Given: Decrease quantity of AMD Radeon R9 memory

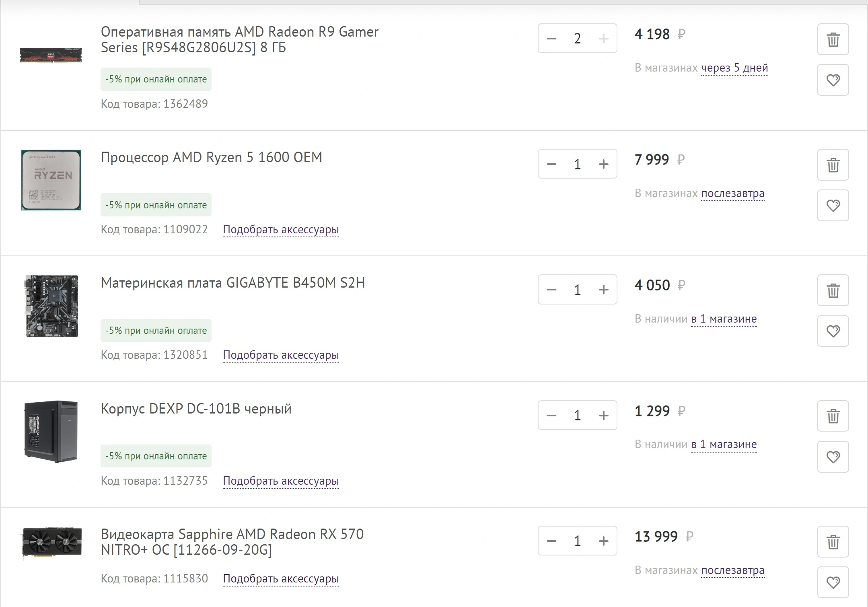Looking at the screenshot, I should [551, 39].
